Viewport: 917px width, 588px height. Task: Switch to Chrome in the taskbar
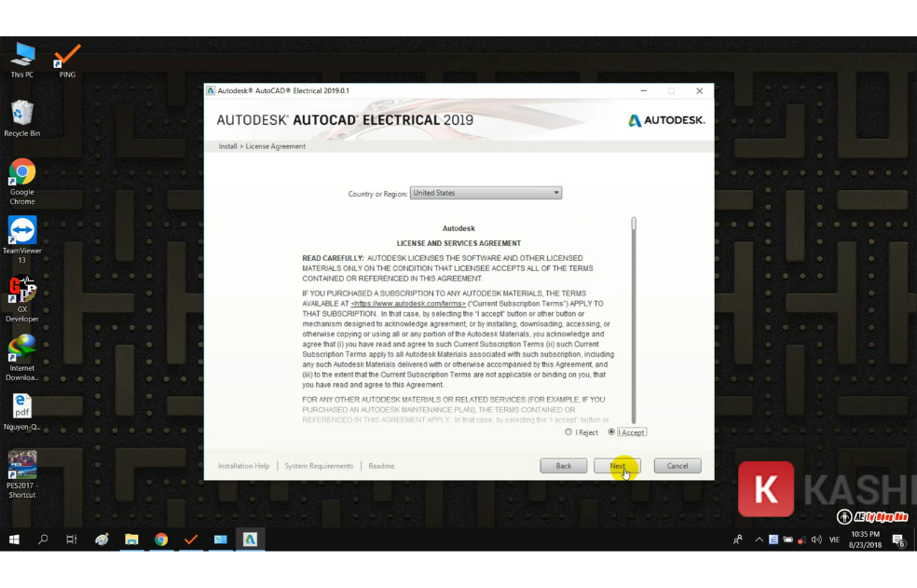click(161, 540)
